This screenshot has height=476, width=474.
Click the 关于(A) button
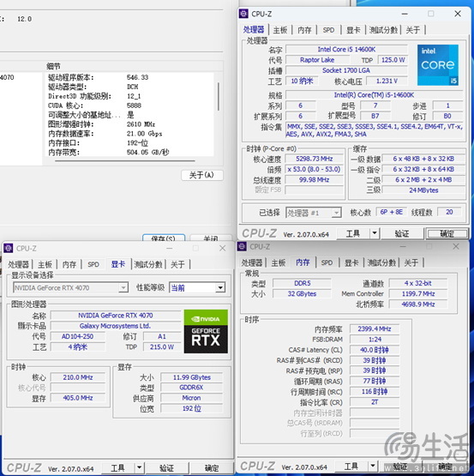coord(201,175)
